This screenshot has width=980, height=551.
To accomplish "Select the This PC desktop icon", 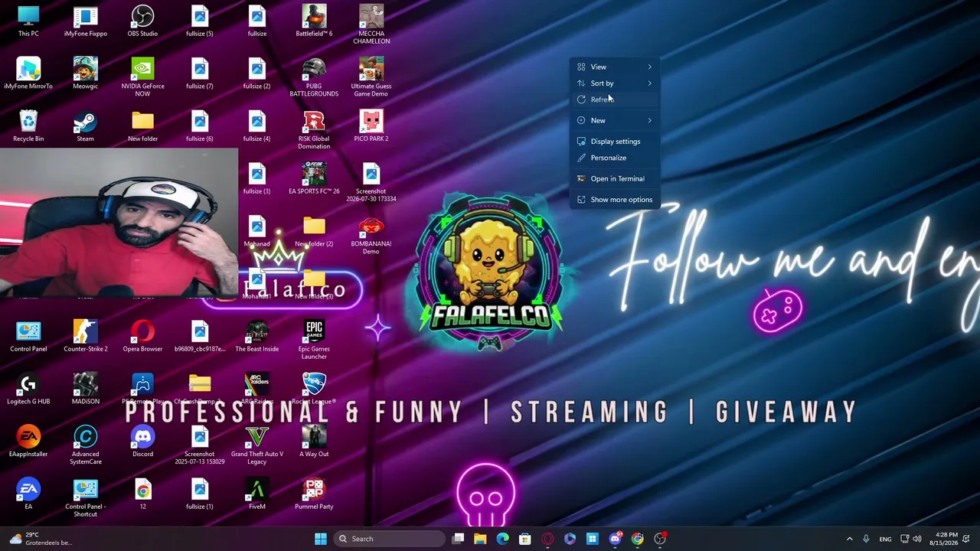I will coord(28,21).
